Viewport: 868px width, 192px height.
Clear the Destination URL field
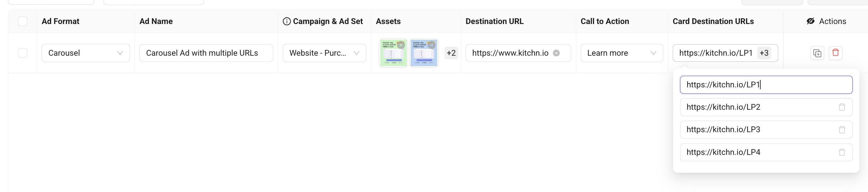(556, 53)
